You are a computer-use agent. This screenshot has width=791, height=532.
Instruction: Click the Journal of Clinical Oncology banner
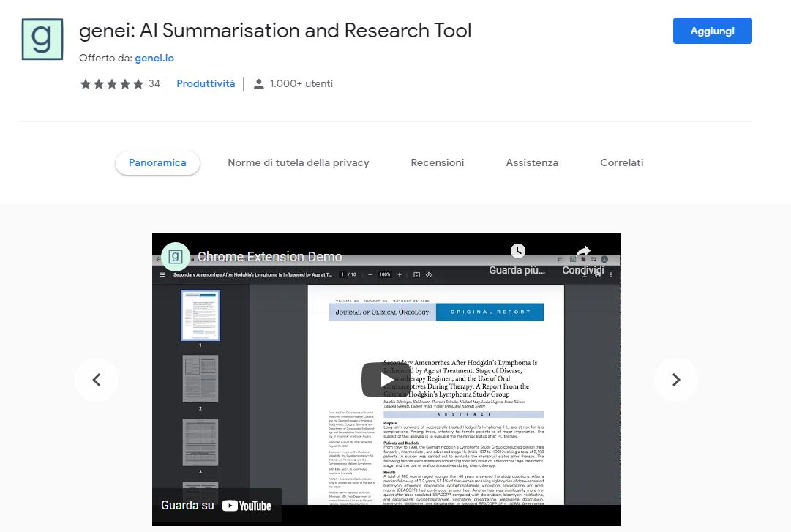[x=383, y=312]
